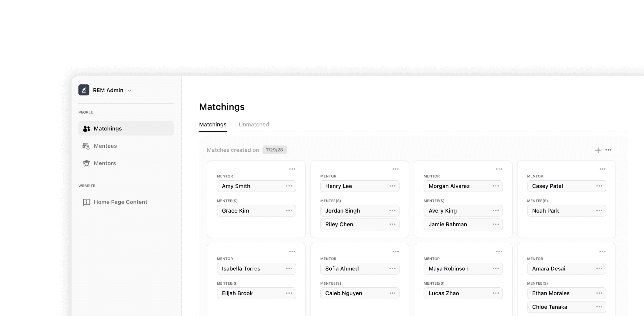The height and width of the screenshot is (316, 644).
Task: Click the REM Admin microscope logo icon
Action: (x=84, y=90)
